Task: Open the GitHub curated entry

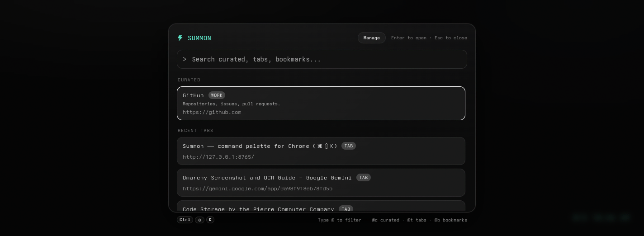Action: (321, 103)
